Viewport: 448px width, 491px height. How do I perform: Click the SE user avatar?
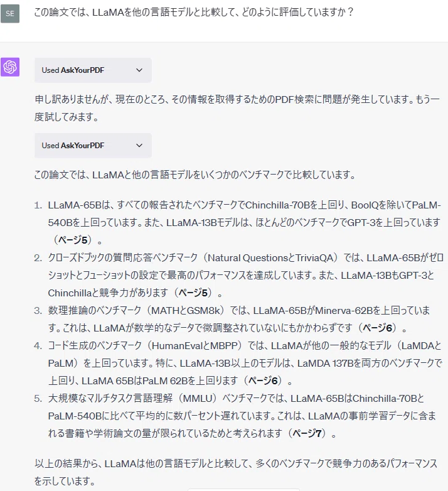point(10,13)
